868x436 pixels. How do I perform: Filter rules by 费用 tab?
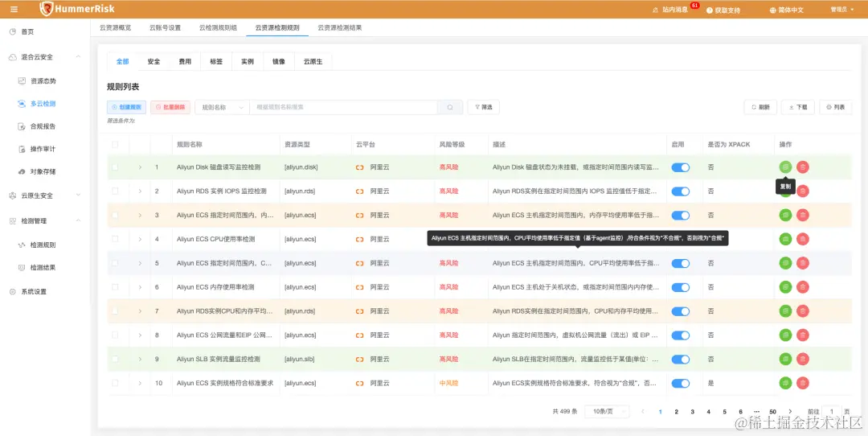coord(185,61)
